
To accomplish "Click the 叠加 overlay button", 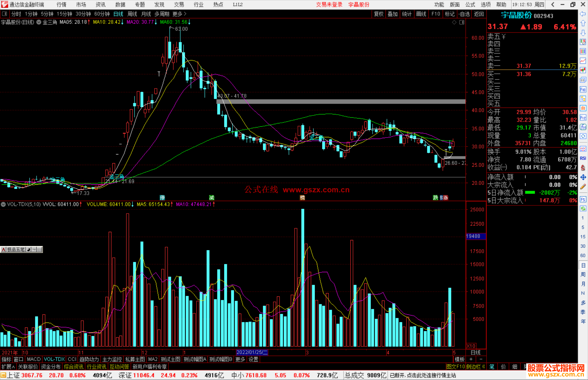I will click(393, 14).
